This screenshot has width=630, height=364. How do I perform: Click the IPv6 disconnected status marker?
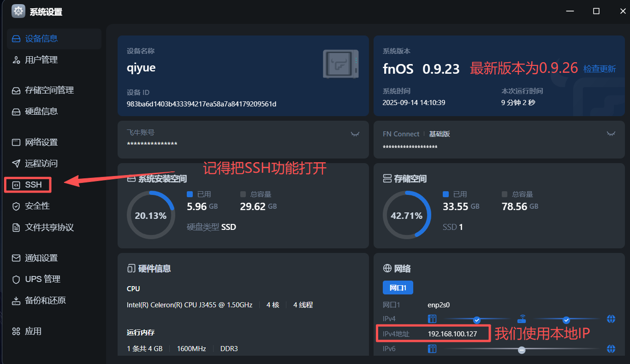coord(522,350)
